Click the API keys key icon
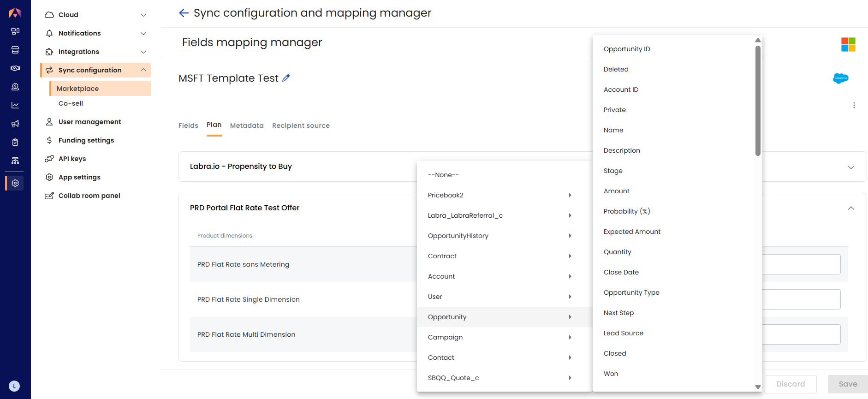The height and width of the screenshot is (399, 868). 49,159
